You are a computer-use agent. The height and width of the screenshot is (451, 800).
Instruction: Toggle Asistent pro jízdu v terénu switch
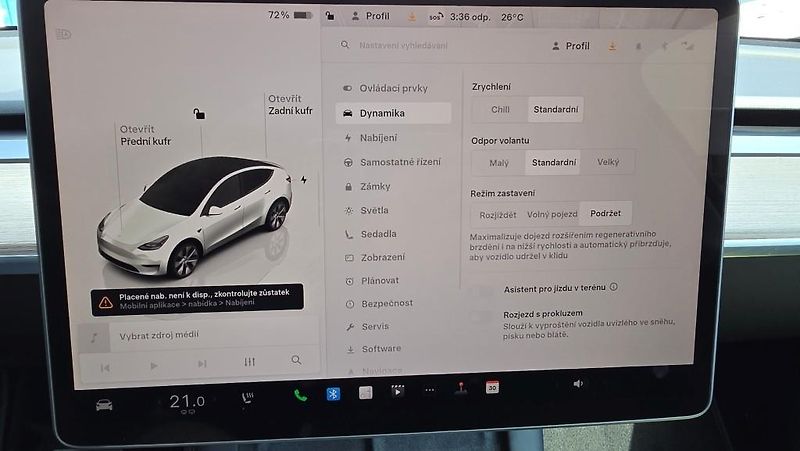481,291
